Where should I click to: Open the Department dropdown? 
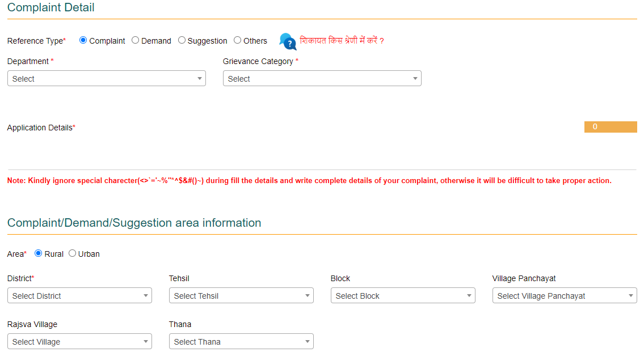click(106, 78)
